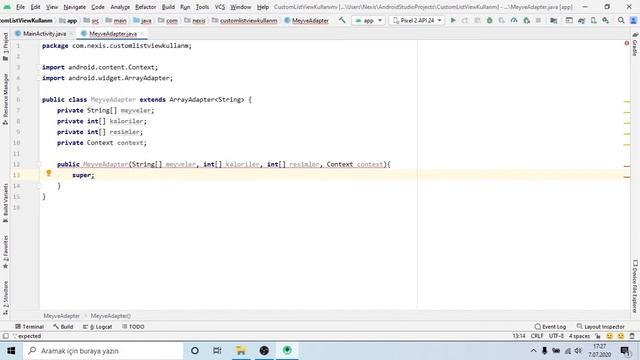Open File Explorer from the taskbar
This screenshot has width=640, height=360.
pyautogui.click(x=241, y=351)
